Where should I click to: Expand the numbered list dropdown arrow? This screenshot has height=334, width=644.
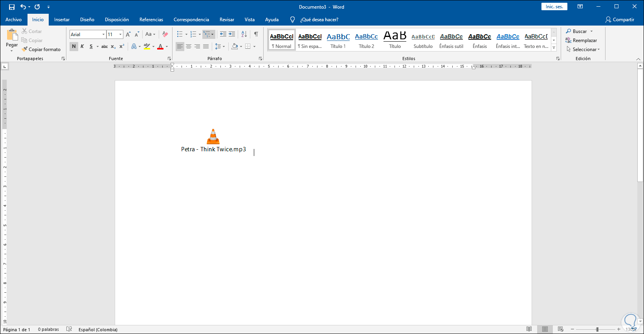200,35
